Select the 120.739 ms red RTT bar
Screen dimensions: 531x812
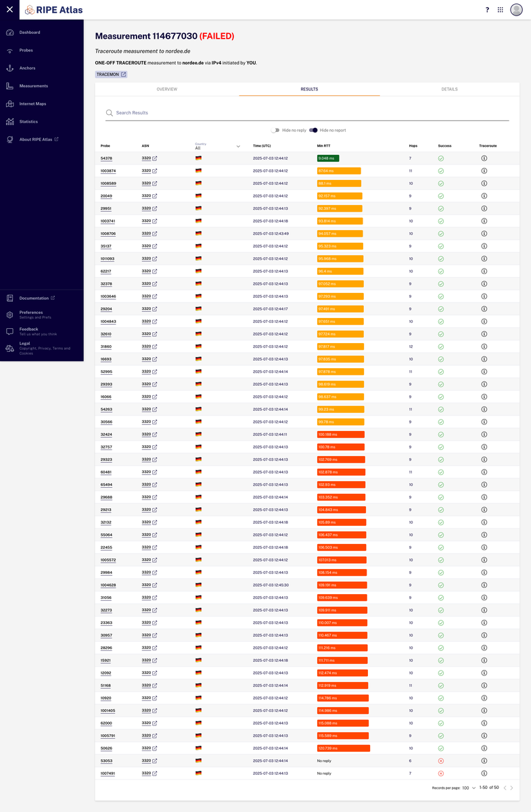point(344,748)
